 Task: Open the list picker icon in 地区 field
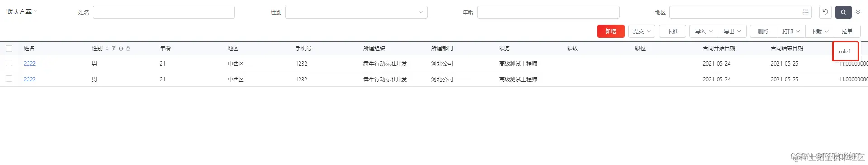806,12
